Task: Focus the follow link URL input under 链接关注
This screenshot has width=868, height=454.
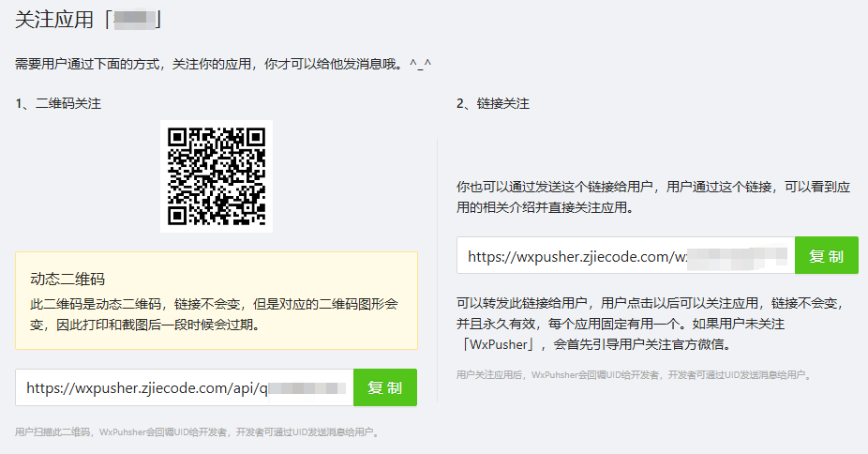Action: point(625,255)
